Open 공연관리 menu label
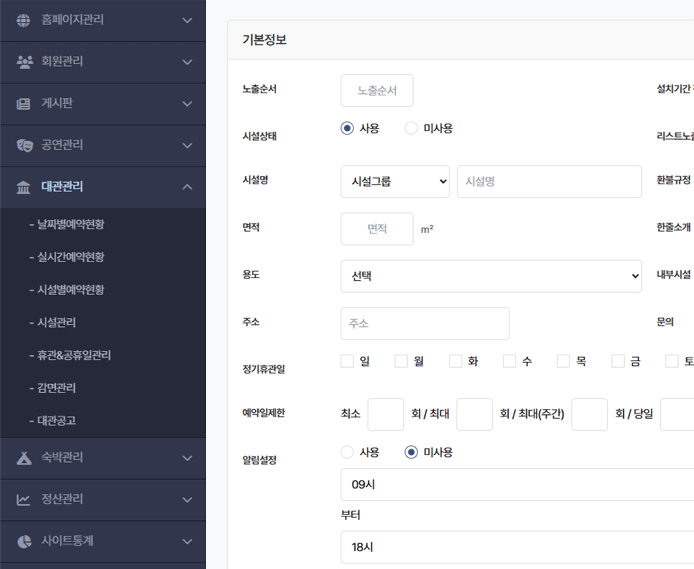This screenshot has height=569, width=694. point(62,145)
